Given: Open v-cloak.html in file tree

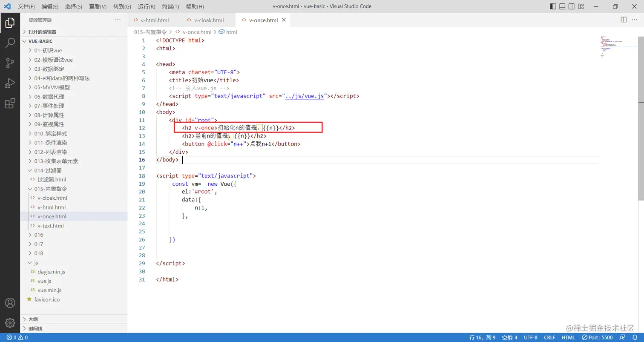Looking at the screenshot, I should [74, 198].
